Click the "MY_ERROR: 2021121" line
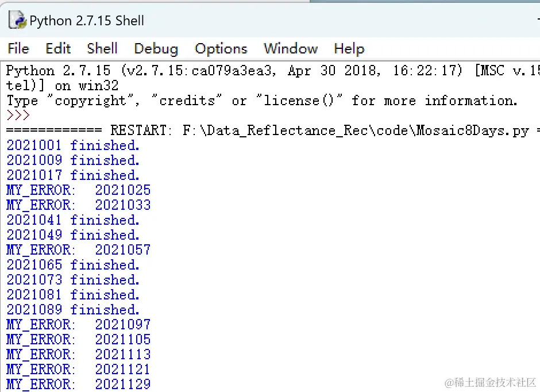The image size is (540, 392). click(x=79, y=369)
